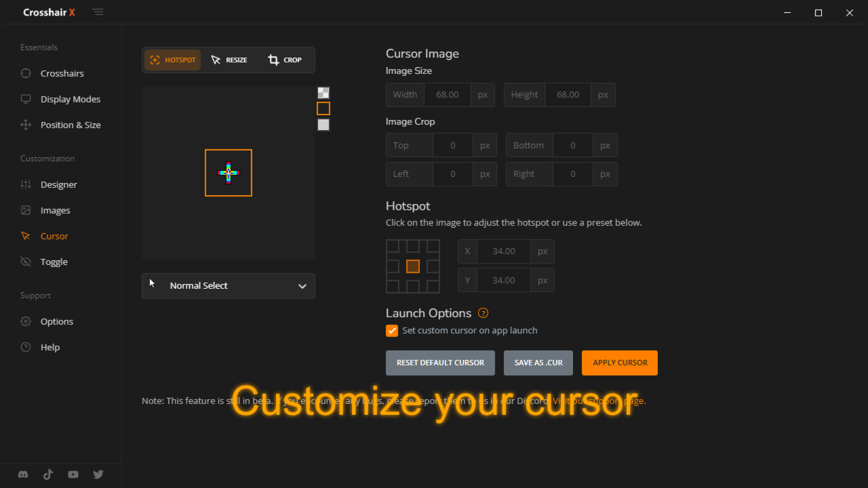Open the Launch Options help icon
868x488 pixels.
(483, 313)
